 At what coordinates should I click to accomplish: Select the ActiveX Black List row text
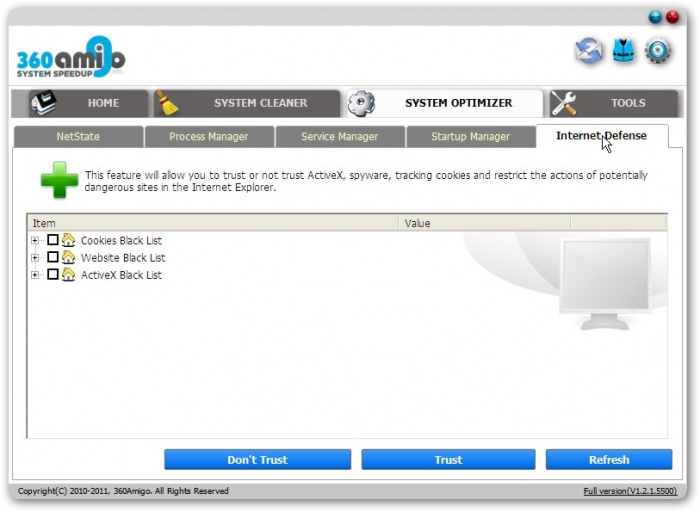[121, 275]
